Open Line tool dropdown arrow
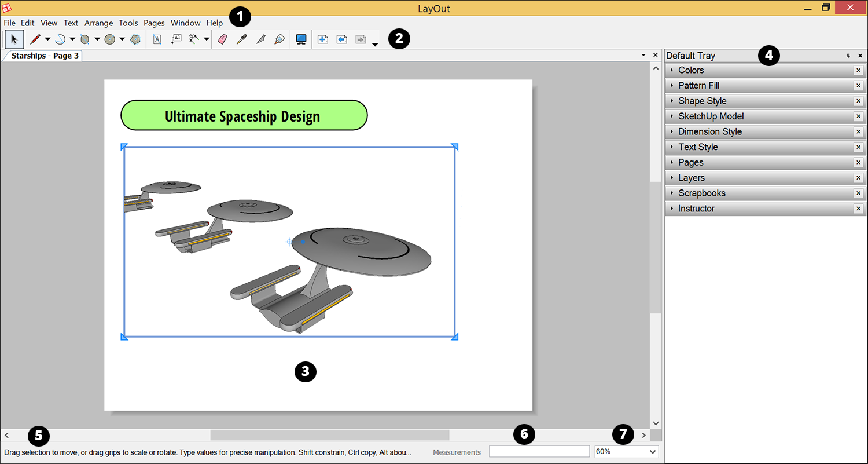 point(47,39)
